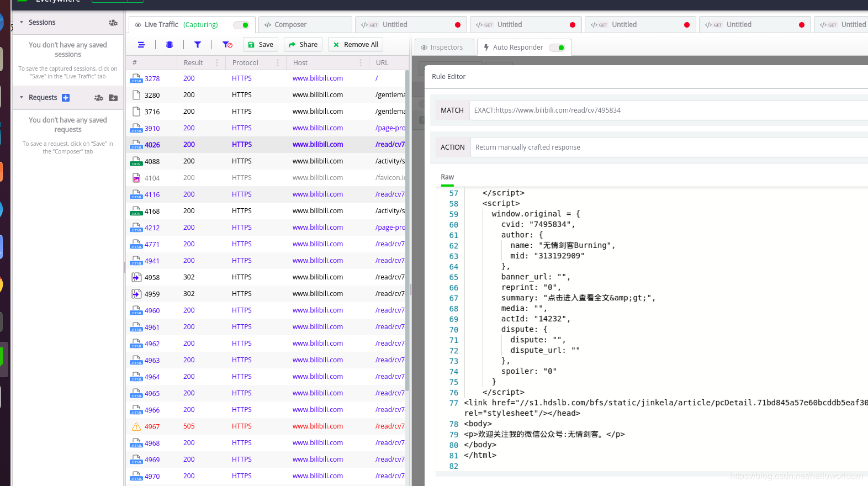Click line 79 in the raw response editor

click(544, 435)
